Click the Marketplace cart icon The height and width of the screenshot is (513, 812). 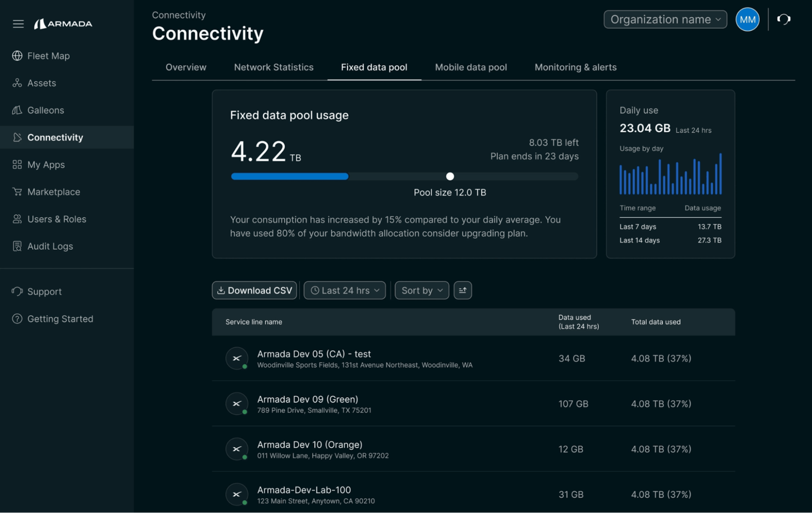pos(17,192)
